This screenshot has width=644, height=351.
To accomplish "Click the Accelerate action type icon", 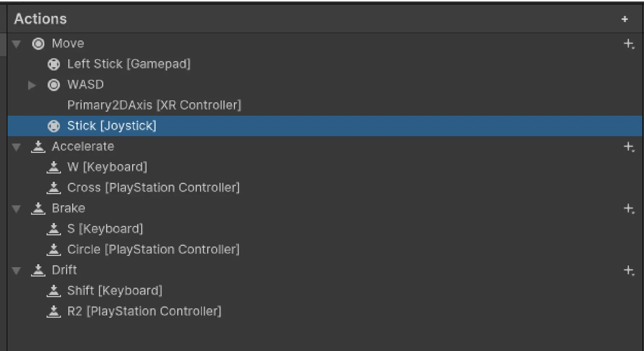I will point(38,147).
